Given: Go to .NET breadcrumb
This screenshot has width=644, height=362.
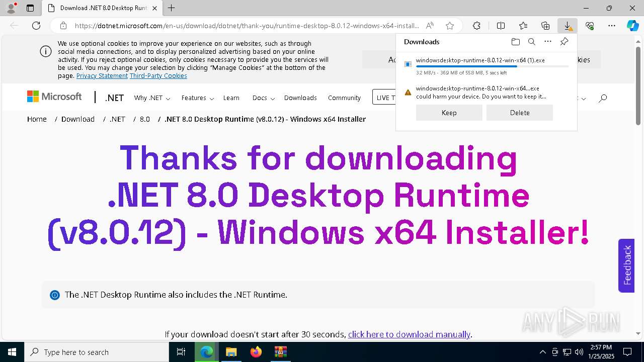Looking at the screenshot, I should pos(117,119).
